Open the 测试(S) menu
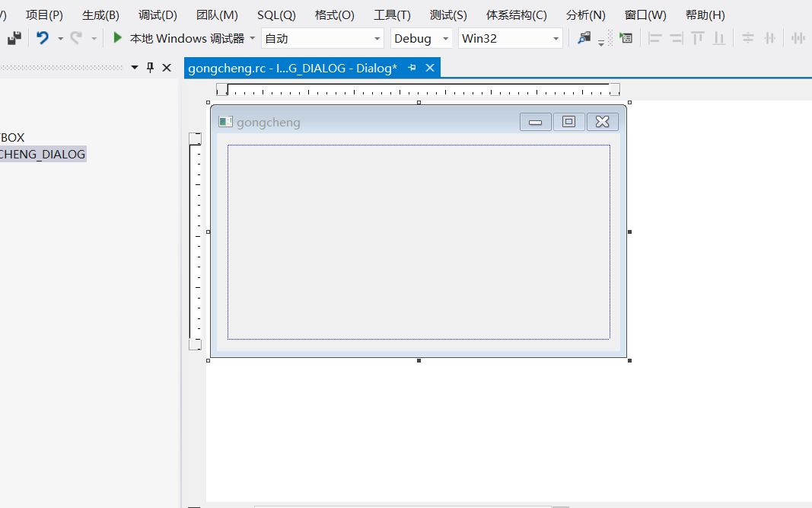 click(448, 15)
